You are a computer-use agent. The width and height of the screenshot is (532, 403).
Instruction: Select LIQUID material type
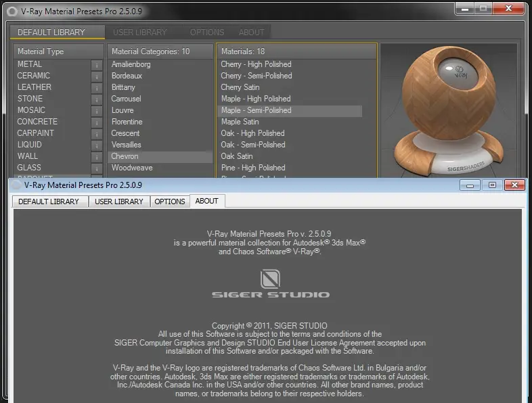52,145
